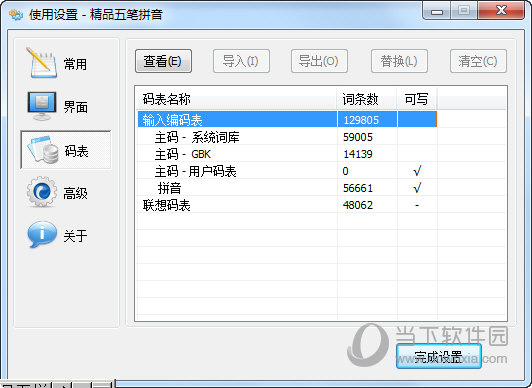Switch to the 界面 tab label
This screenshot has height=388, width=532.
75,107
